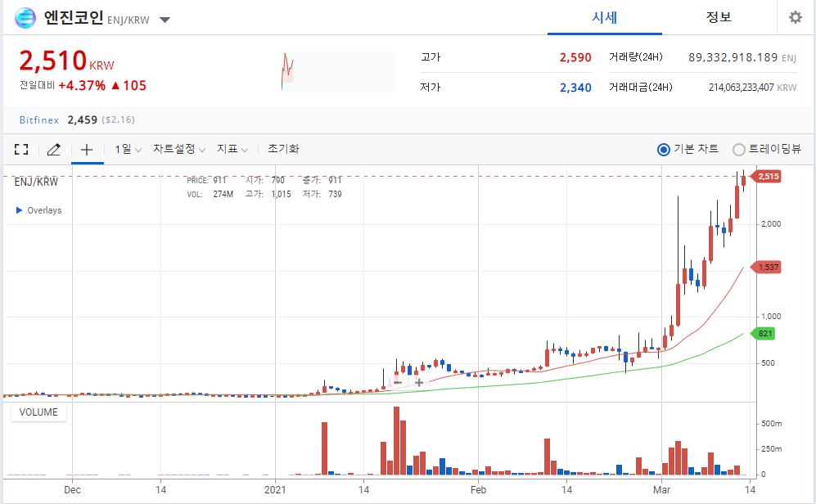Click the Bitfinex exchange link
The height and width of the screenshot is (504, 816).
pyautogui.click(x=39, y=120)
